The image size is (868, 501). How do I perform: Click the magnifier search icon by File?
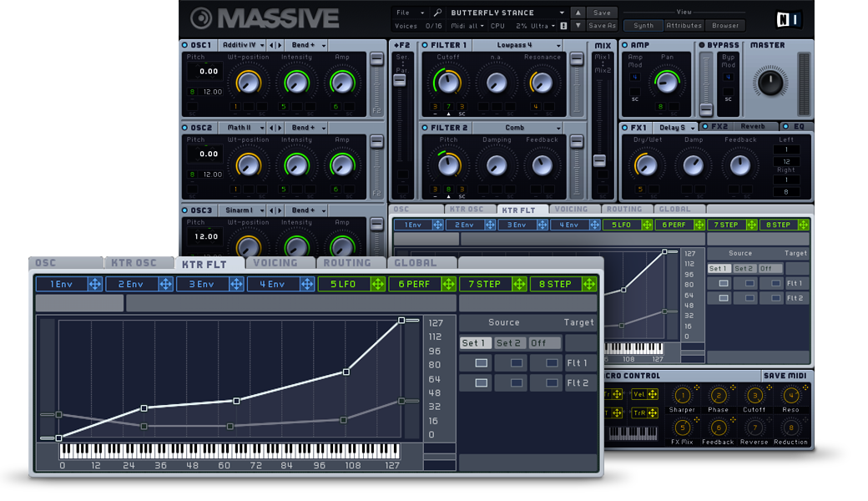(x=437, y=13)
